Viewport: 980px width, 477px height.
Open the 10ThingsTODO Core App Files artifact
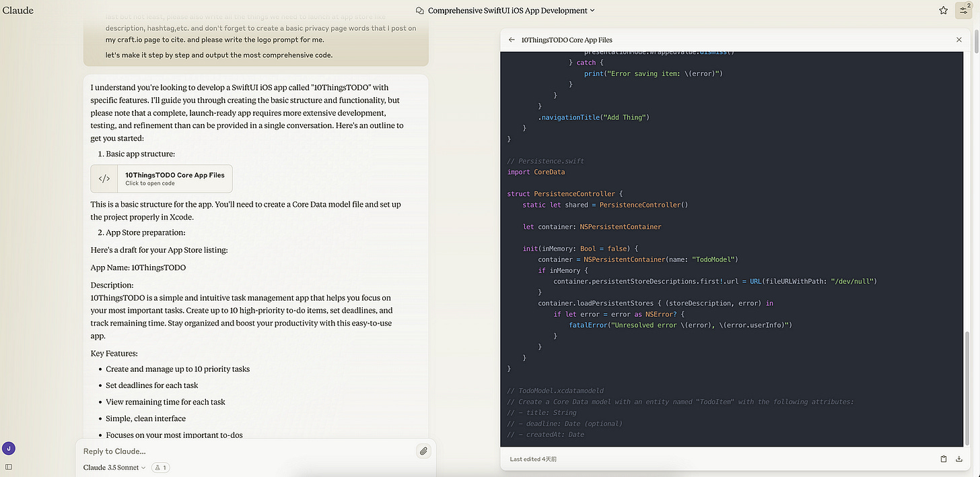tap(162, 178)
